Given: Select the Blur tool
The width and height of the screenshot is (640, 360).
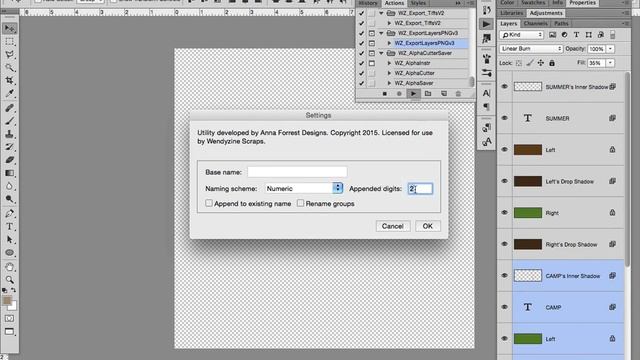Looking at the screenshot, I should [9, 186].
